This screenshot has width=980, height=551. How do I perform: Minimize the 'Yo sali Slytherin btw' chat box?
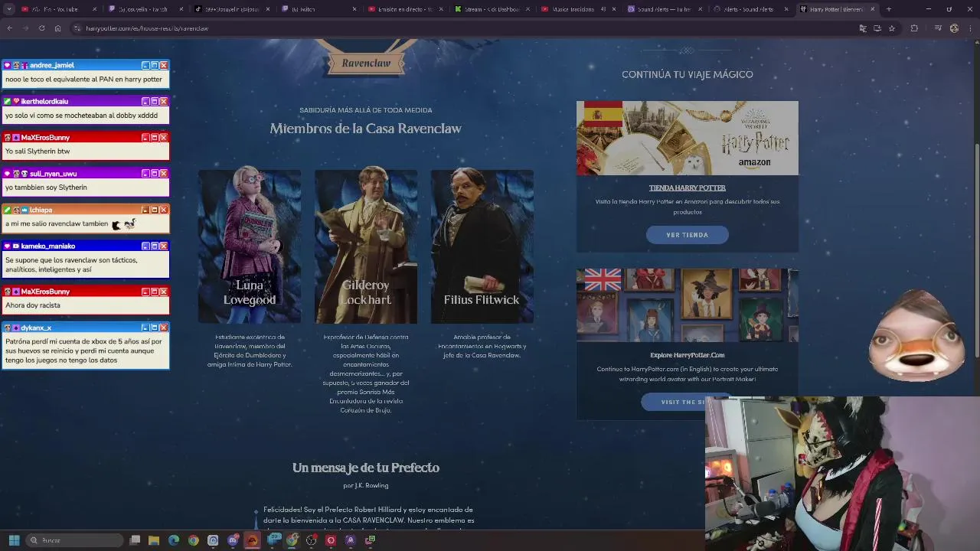click(x=145, y=138)
